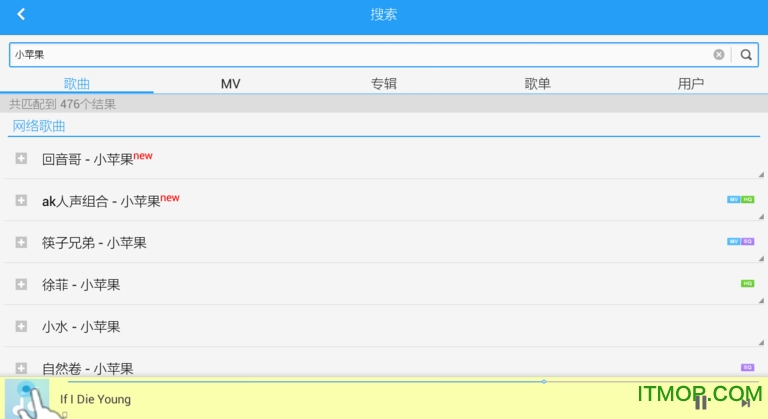The height and width of the screenshot is (419, 768).
Task: Open the 歌单 tab
Action: (537, 83)
